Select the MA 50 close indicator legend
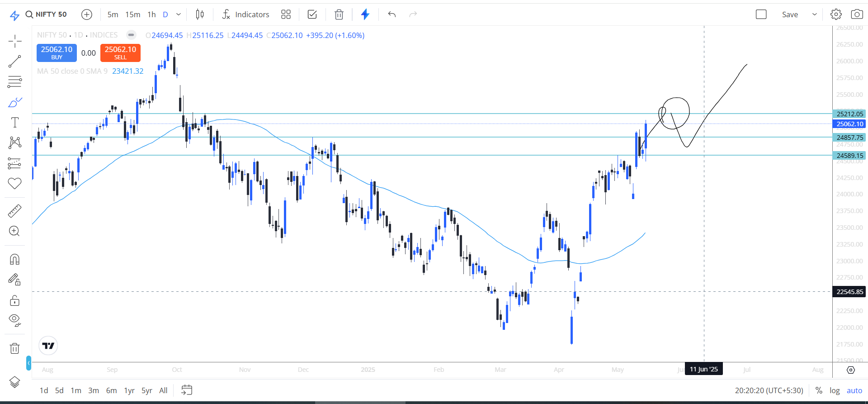This screenshot has width=868, height=404. [72, 71]
